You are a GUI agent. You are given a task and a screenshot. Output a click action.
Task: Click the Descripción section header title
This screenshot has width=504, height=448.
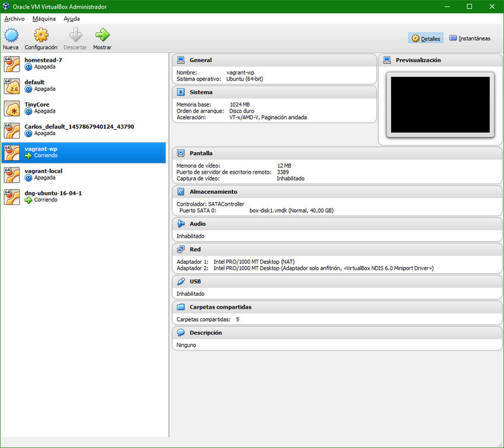click(206, 332)
